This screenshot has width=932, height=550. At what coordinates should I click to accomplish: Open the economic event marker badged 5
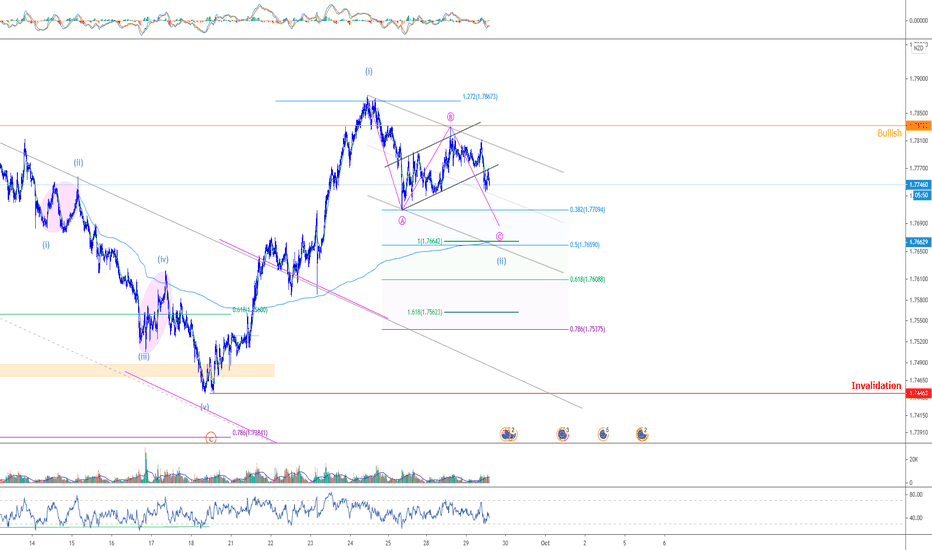pyautogui.click(x=603, y=435)
